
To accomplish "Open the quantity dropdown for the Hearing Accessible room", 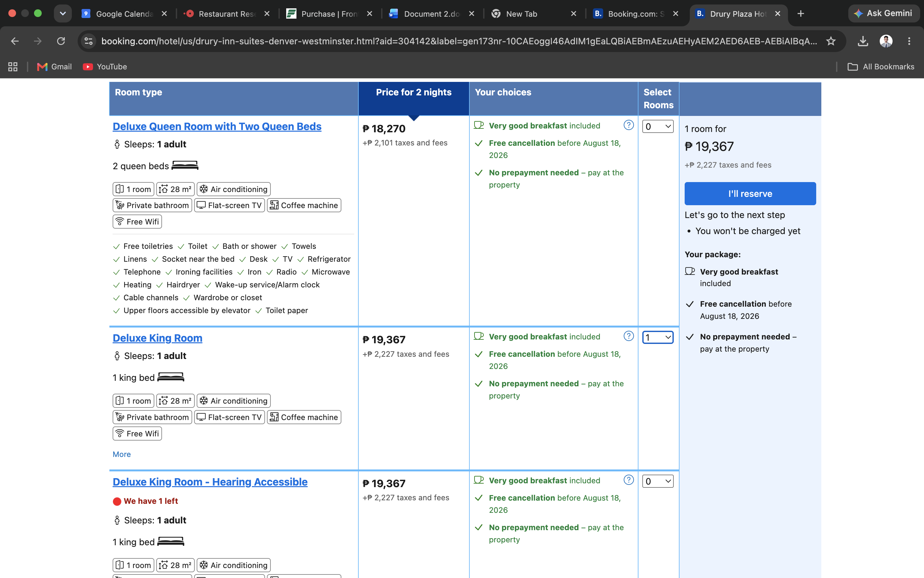I will 657,481.
